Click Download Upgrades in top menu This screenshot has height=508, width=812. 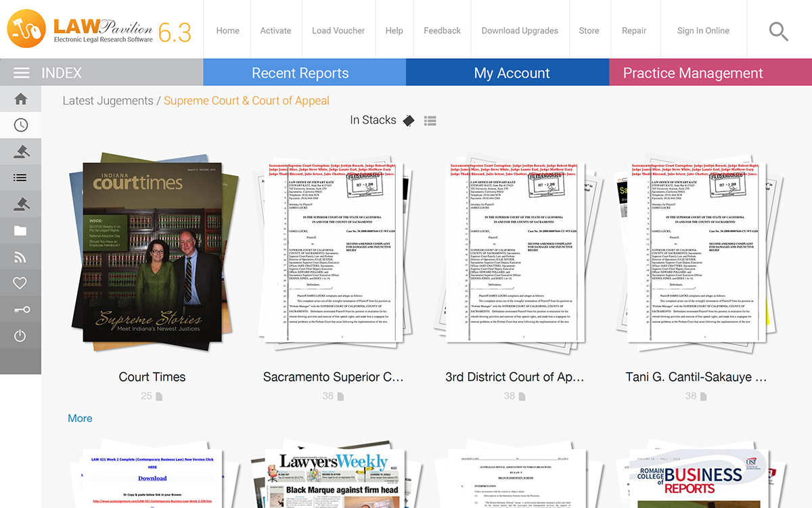coord(520,30)
